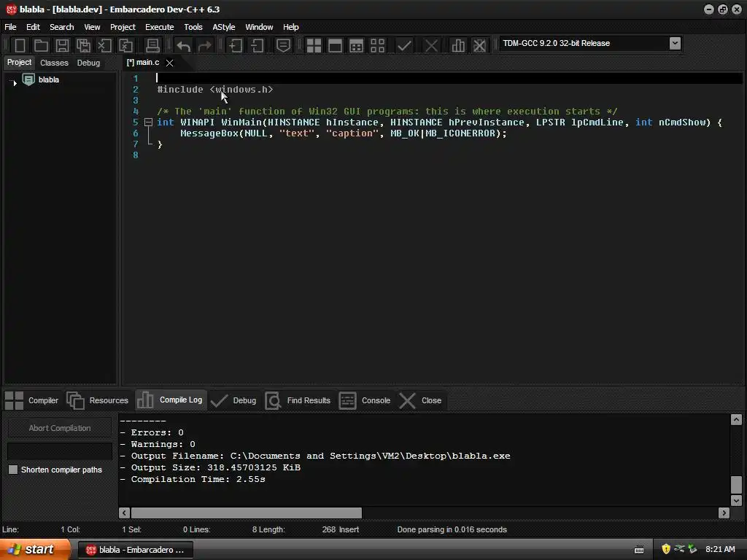Open the Edit menu
Image resolution: width=747 pixels, height=560 pixels.
click(33, 27)
